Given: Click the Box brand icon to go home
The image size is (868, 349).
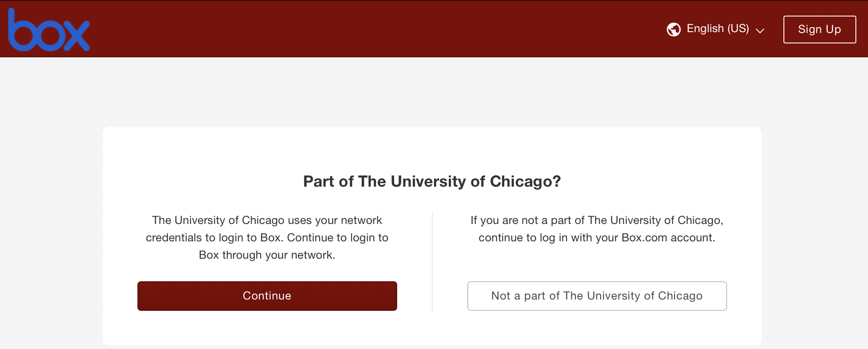Looking at the screenshot, I should click(49, 30).
